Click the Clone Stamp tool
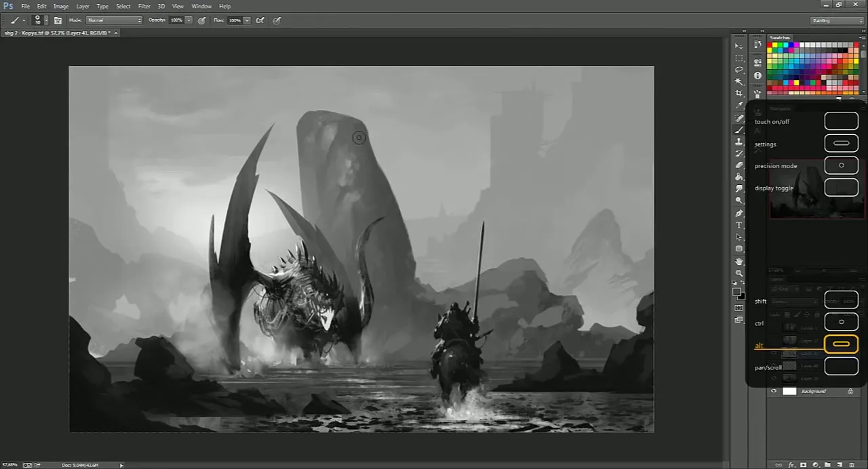This screenshot has width=868, height=469. pyautogui.click(x=739, y=142)
